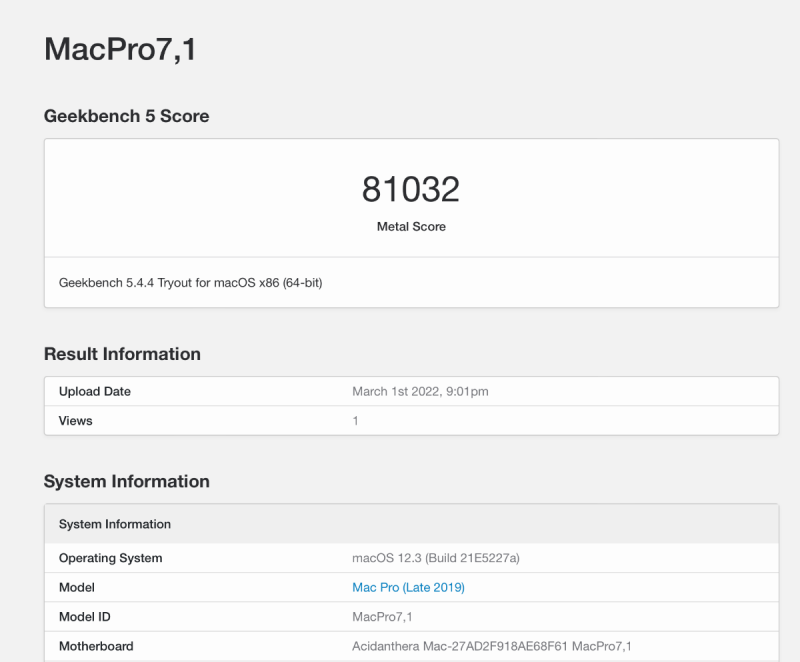The width and height of the screenshot is (800, 662).
Task: Select the Geekbench 5.4.4 Tryout version text
Action: click(x=190, y=283)
